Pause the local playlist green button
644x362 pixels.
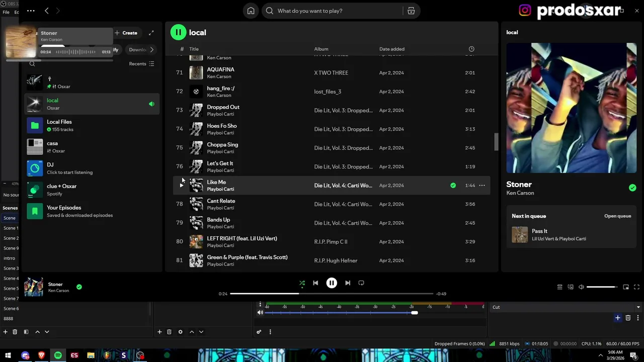point(178,32)
